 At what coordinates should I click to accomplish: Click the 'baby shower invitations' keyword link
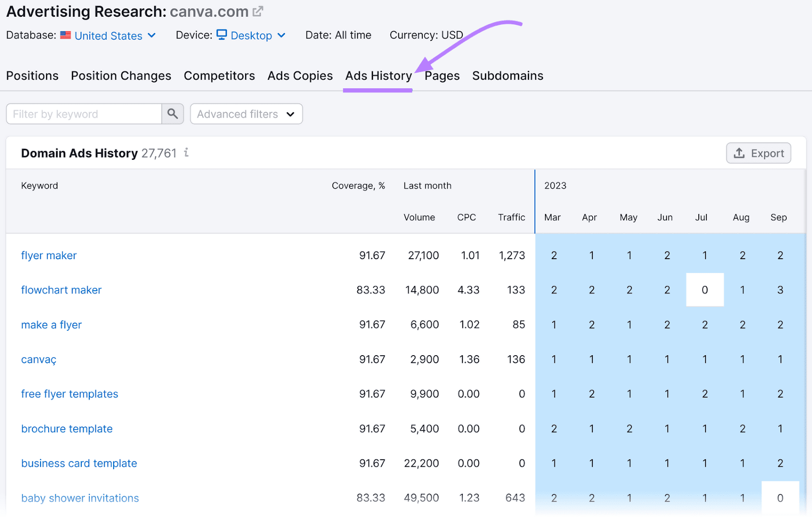pyautogui.click(x=80, y=498)
